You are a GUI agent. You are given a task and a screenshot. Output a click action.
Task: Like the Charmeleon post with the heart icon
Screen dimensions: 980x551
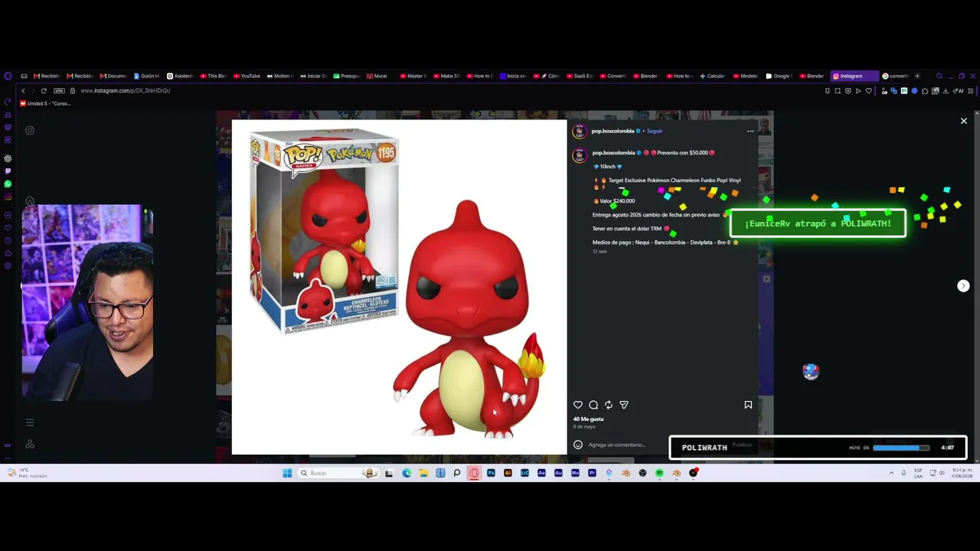coord(578,405)
